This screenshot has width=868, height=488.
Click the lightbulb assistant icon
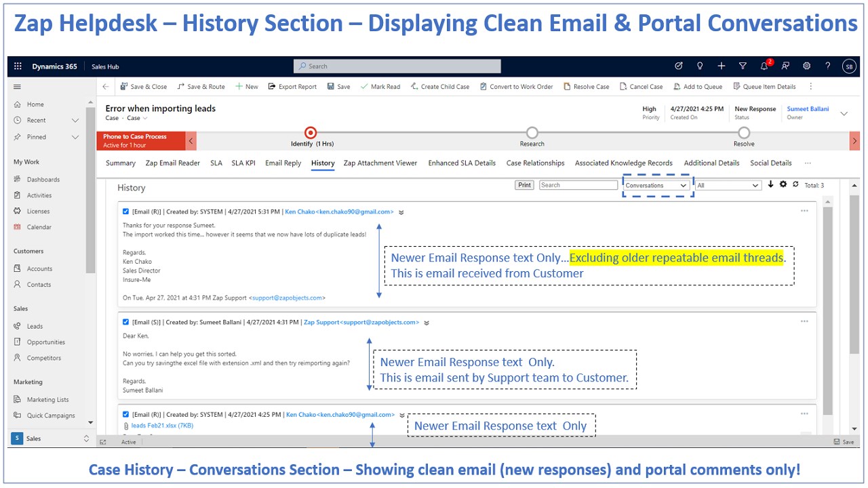coord(700,66)
